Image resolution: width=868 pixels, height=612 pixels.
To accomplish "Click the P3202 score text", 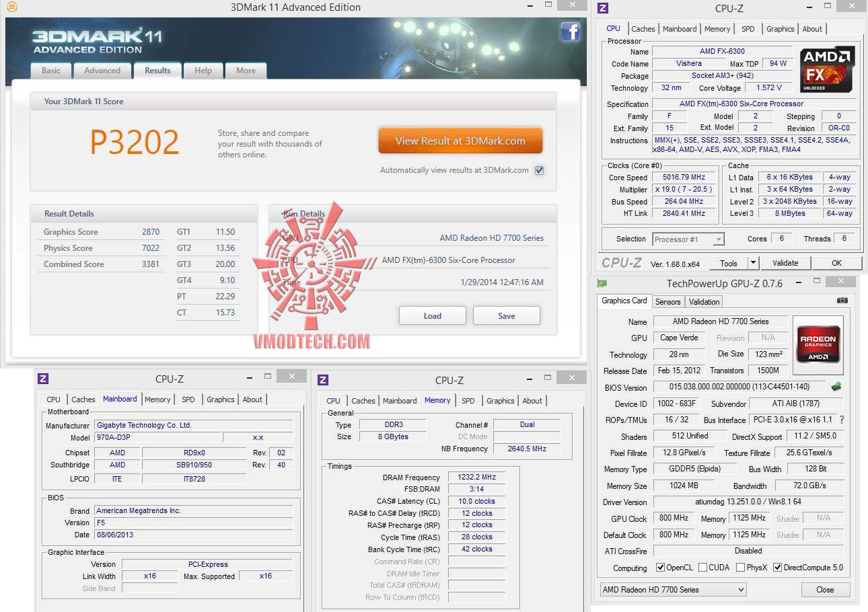I will [x=135, y=142].
